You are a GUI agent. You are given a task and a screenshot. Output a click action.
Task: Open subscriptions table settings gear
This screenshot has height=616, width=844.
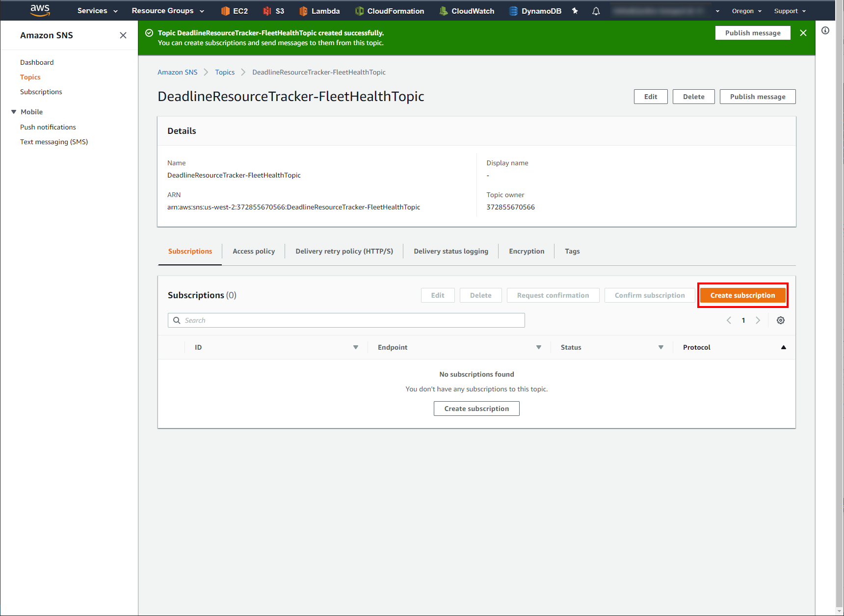click(x=780, y=320)
